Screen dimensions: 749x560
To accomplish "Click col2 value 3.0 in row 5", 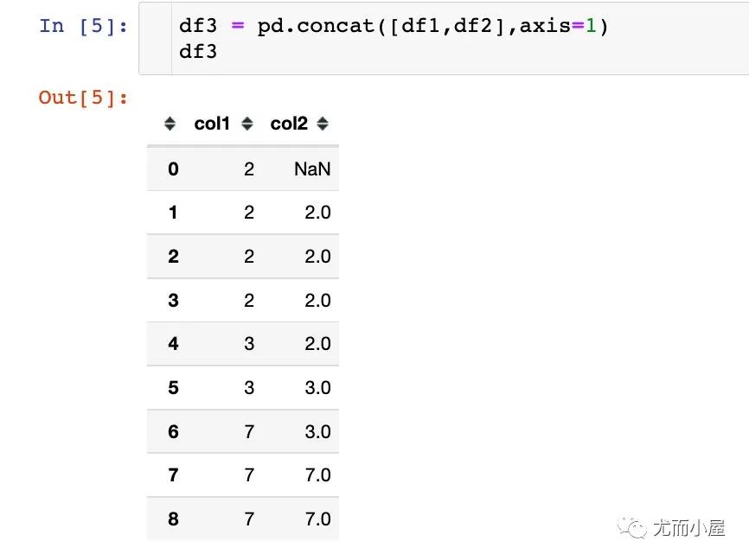I will click(x=317, y=388).
